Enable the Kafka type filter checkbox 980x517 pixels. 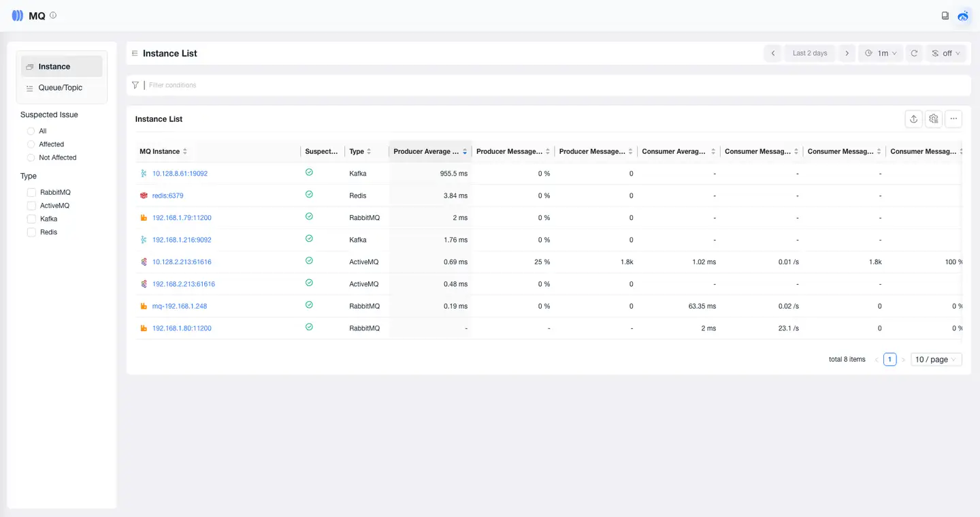(x=31, y=219)
